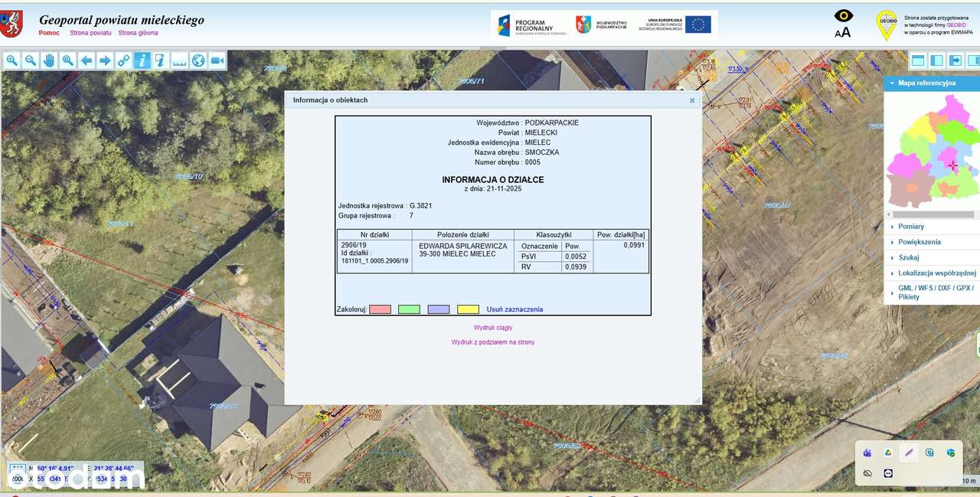Open the TeamViewer tray icon
Viewport: 980px width, 497px height.
[x=888, y=473]
